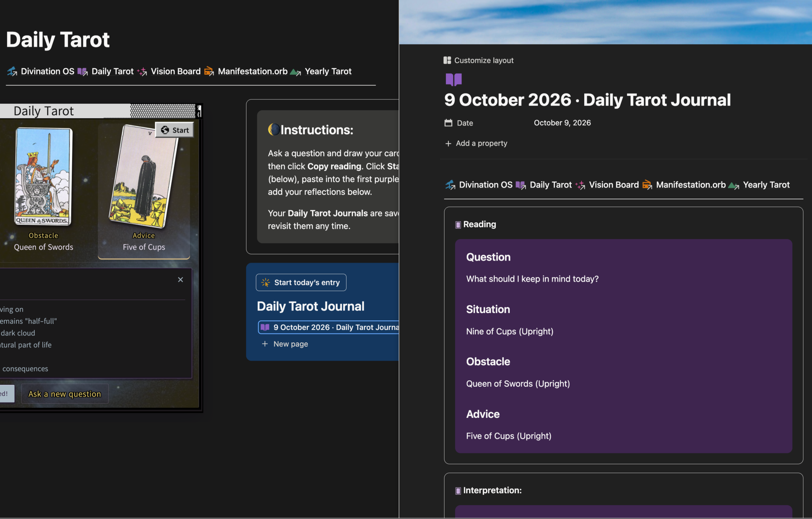Open Divination OS link in left page nav

click(x=41, y=71)
